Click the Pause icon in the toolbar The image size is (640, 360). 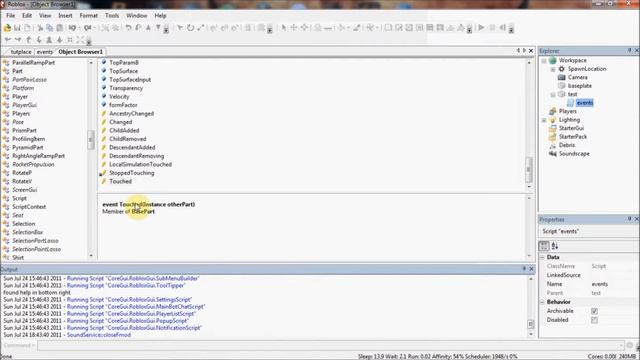(x=492, y=28)
